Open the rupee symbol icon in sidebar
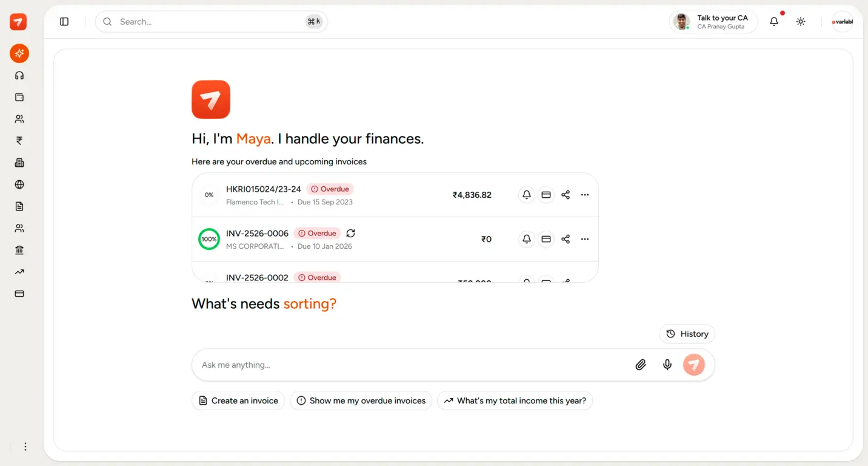The height and width of the screenshot is (466, 868). pos(19,141)
